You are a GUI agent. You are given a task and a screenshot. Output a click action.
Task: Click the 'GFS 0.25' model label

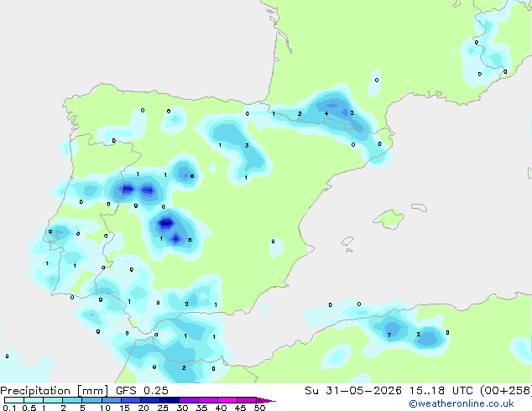(142, 391)
